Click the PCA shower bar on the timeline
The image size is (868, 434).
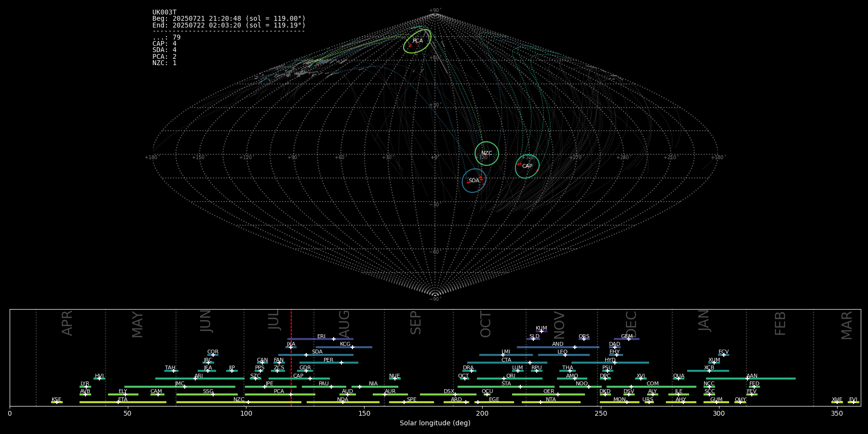click(280, 394)
